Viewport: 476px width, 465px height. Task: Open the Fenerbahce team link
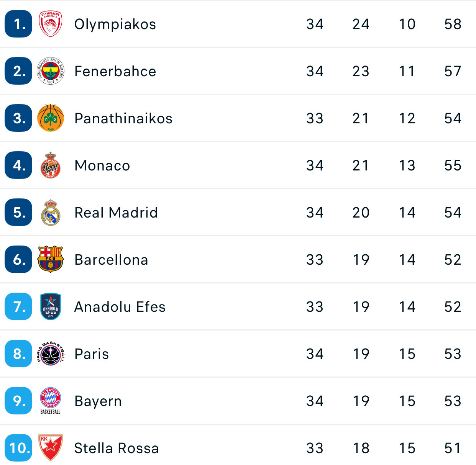115,71
